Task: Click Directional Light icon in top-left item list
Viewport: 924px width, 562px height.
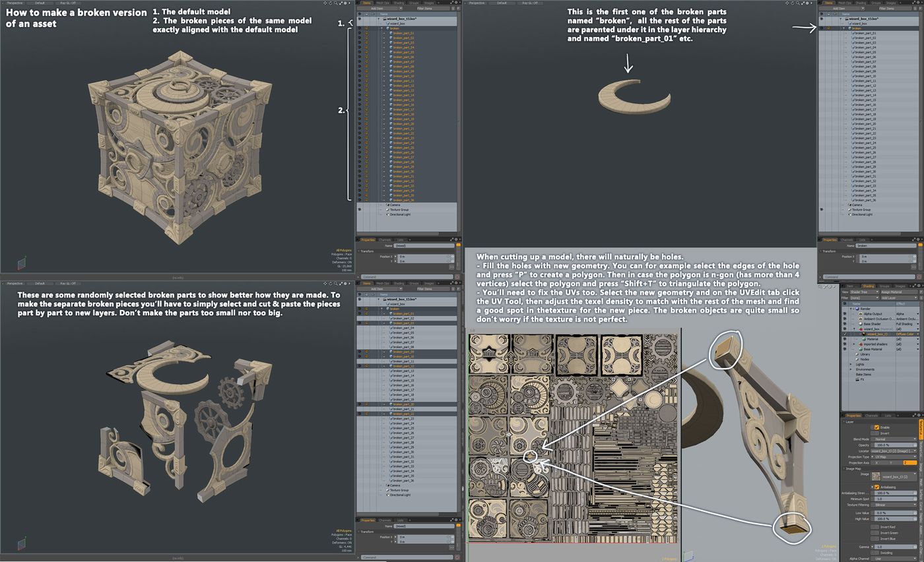Action: click(x=388, y=214)
